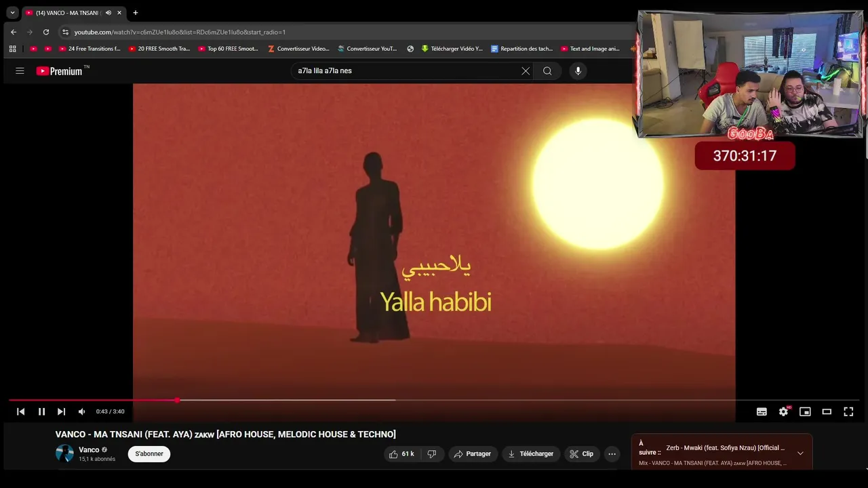Click the first YouTube icon bookmark

click(34, 49)
